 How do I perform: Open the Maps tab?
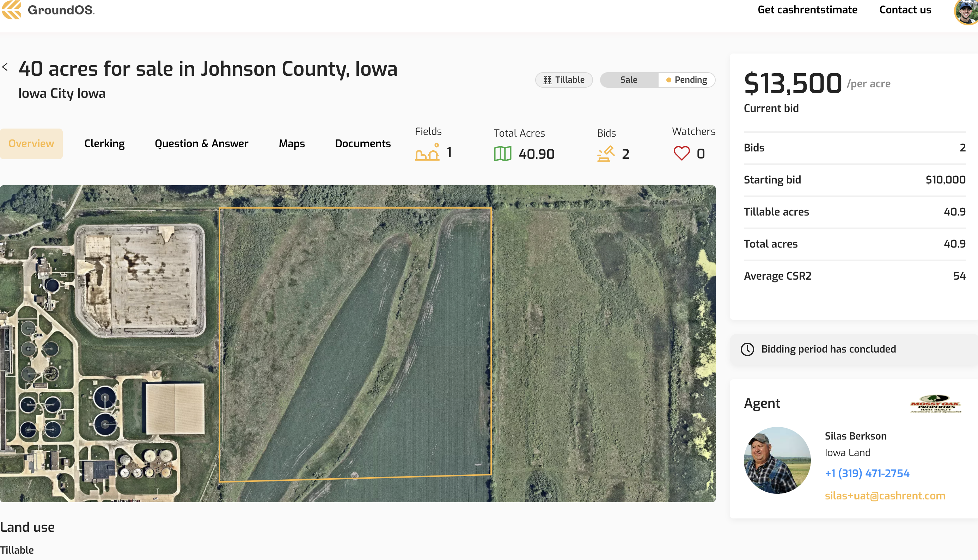point(291,143)
